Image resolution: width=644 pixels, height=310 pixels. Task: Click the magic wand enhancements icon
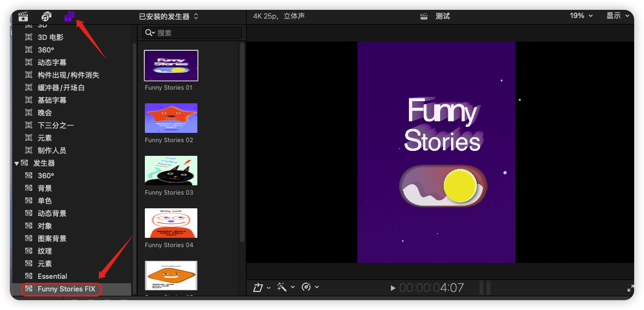282,287
